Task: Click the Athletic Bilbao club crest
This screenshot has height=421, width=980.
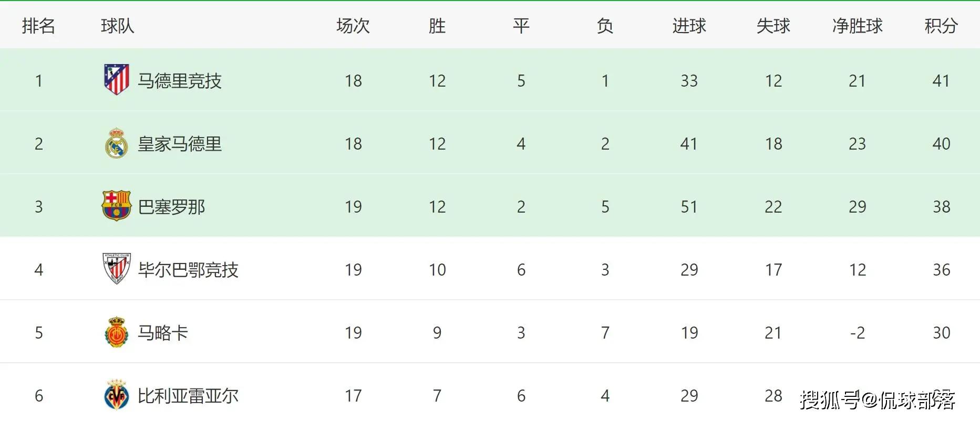Action: 117,269
